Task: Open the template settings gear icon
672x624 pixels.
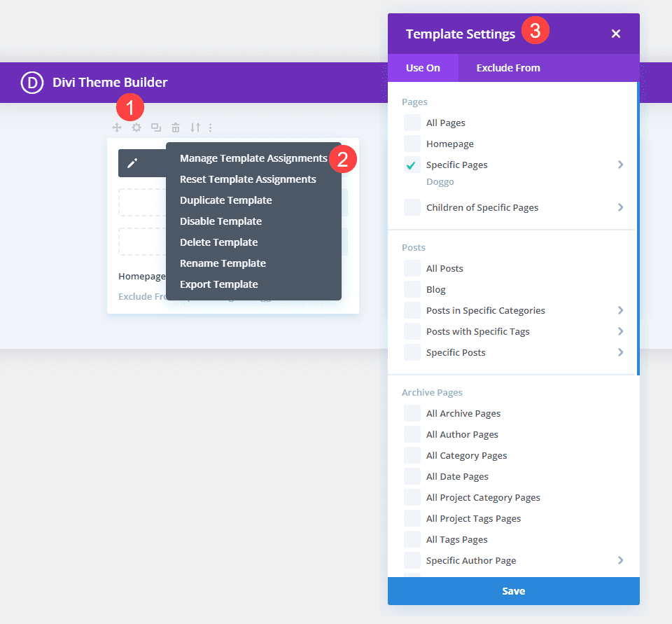Action: (x=136, y=127)
